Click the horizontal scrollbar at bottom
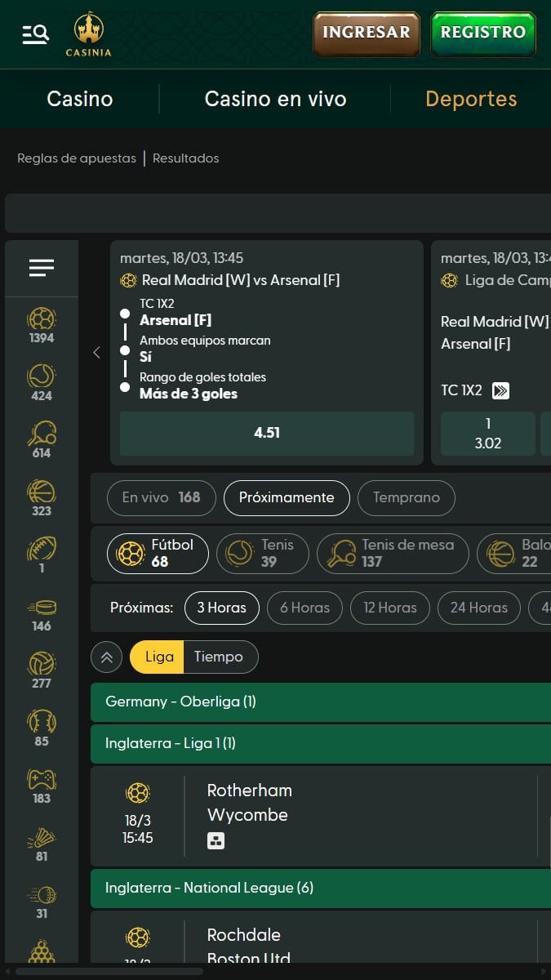This screenshot has width=551, height=980. pyautogui.click(x=109, y=972)
